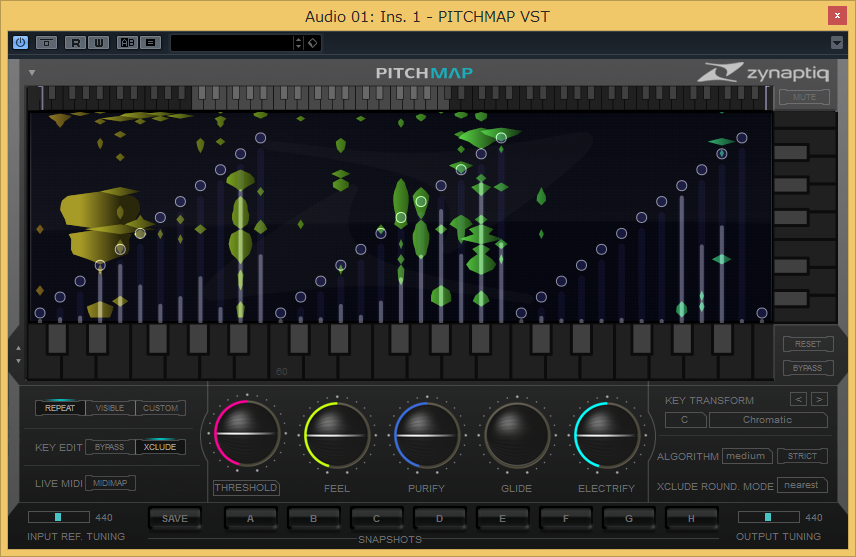856x557 pixels.
Task: Click the keyboard scroll down arrow left of the piano
Action: click(x=19, y=361)
